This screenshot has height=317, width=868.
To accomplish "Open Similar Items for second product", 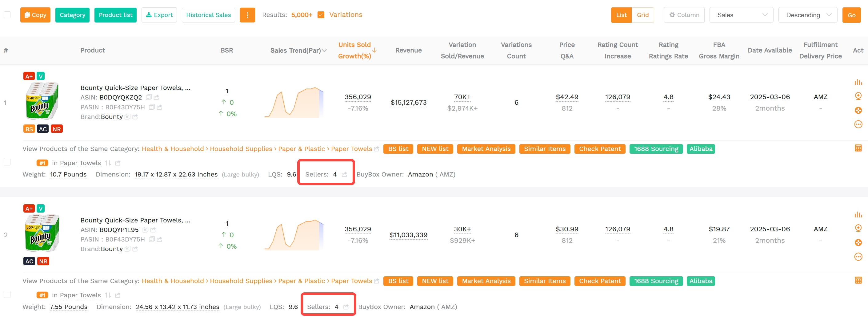I will tap(545, 281).
